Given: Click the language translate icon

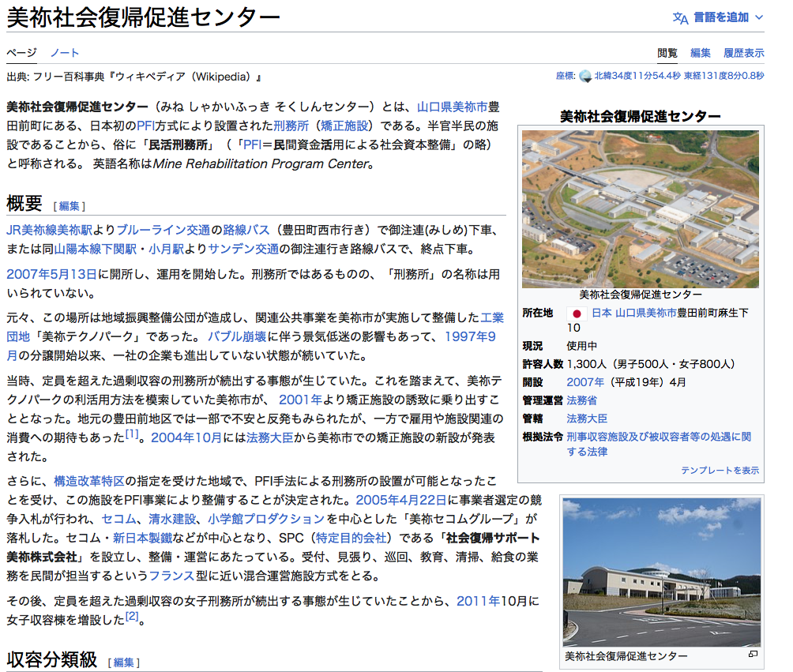Looking at the screenshot, I should click(680, 18).
